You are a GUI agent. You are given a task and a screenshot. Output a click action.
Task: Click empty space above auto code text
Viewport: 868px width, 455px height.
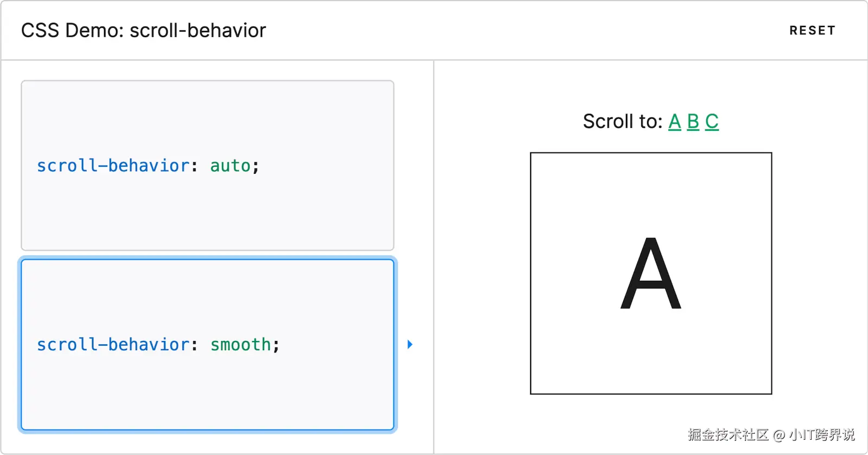click(x=207, y=114)
